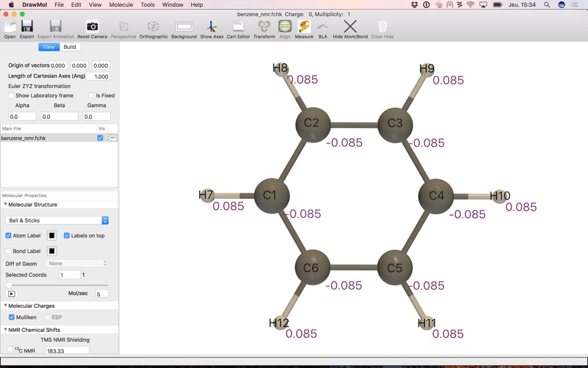Toggle Show Axes icon
Viewport: 588px width, 368px height.
tap(212, 27)
